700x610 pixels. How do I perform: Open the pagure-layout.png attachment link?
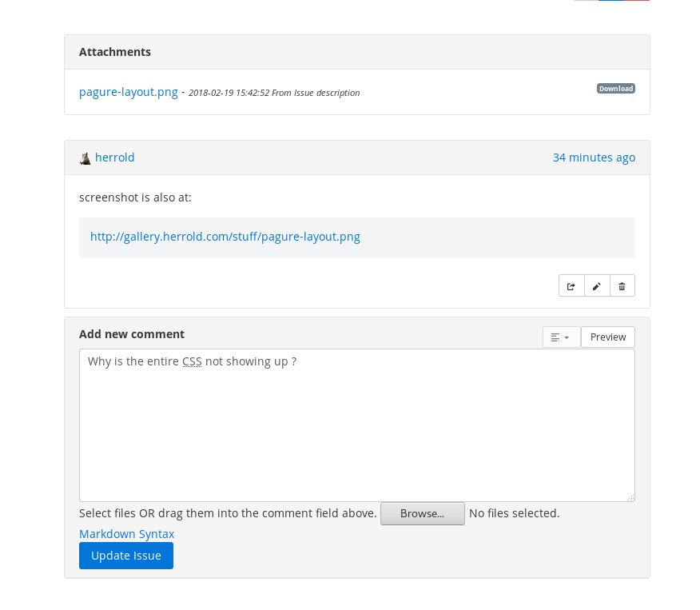click(x=129, y=92)
